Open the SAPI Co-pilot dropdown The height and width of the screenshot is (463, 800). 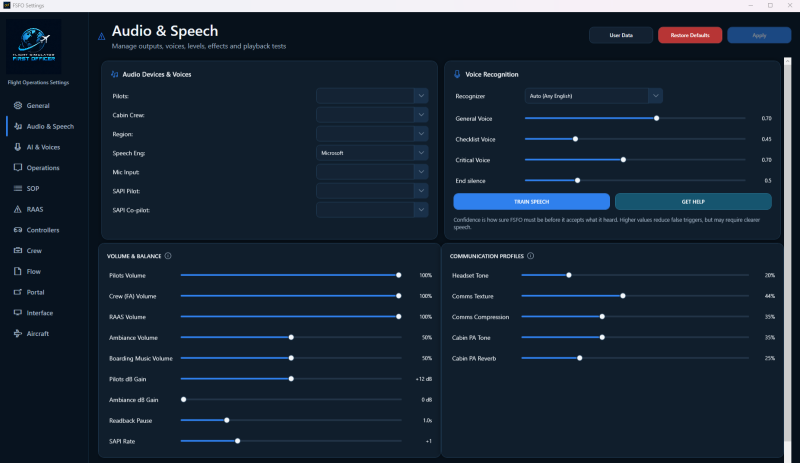(x=372, y=210)
